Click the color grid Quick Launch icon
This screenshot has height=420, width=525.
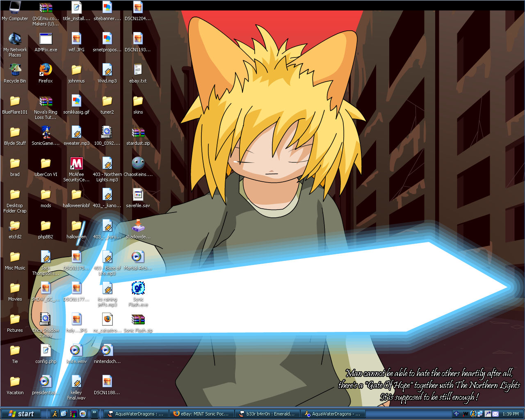coord(73,414)
